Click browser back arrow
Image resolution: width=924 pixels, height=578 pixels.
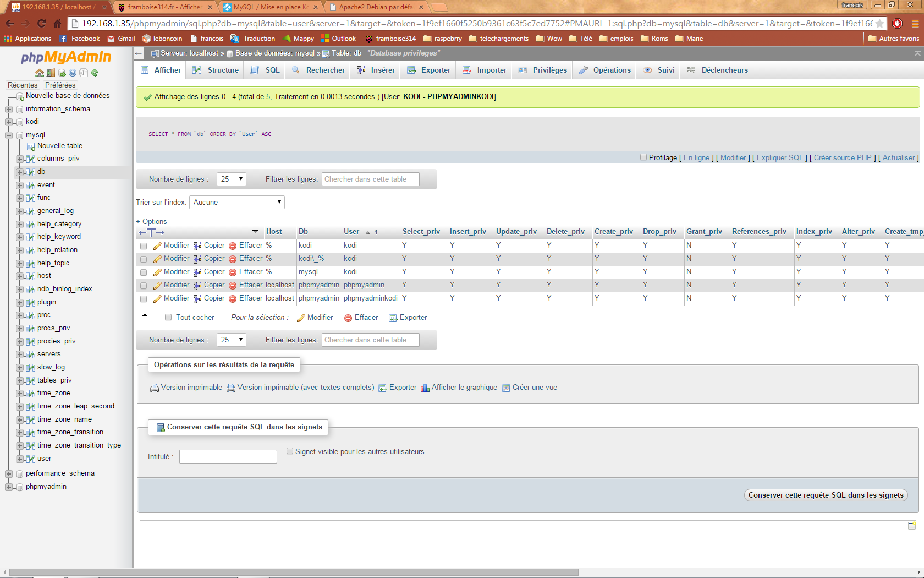click(x=9, y=23)
